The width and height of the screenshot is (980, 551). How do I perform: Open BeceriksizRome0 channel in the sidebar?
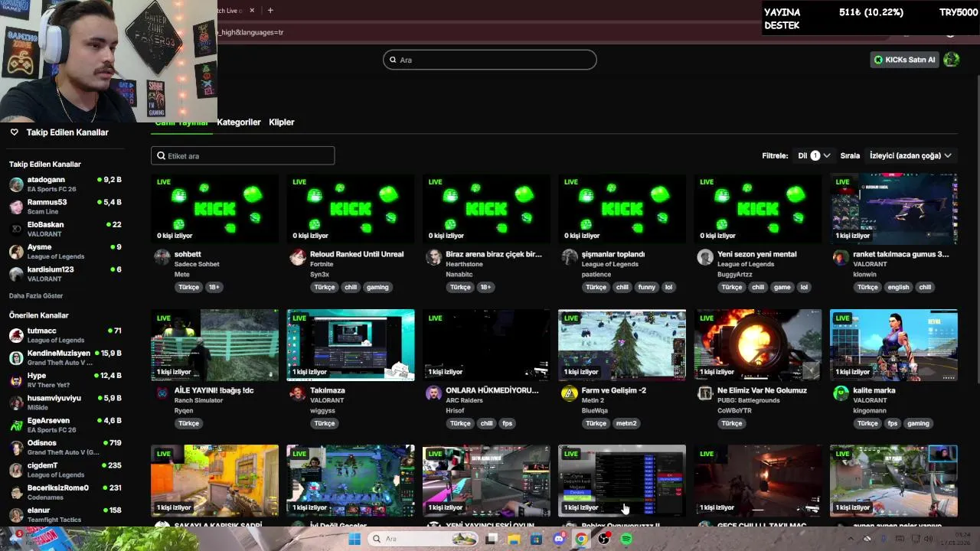[x=65, y=492]
